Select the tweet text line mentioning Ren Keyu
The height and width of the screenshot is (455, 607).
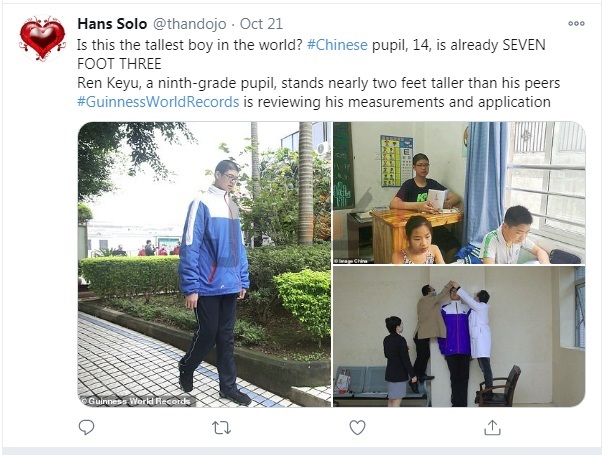pyautogui.click(x=319, y=83)
